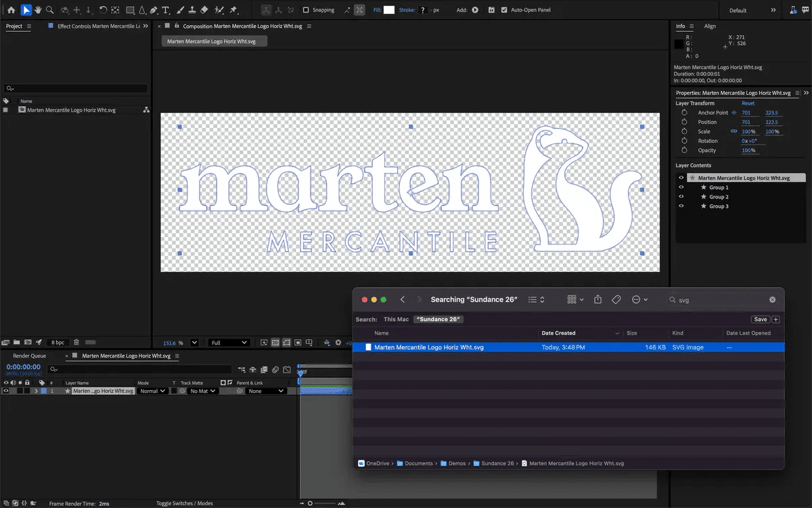Viewport: 812px width, 508px height.
Task: Click Save in the Finder search window
Action: (x=760, y=318)
